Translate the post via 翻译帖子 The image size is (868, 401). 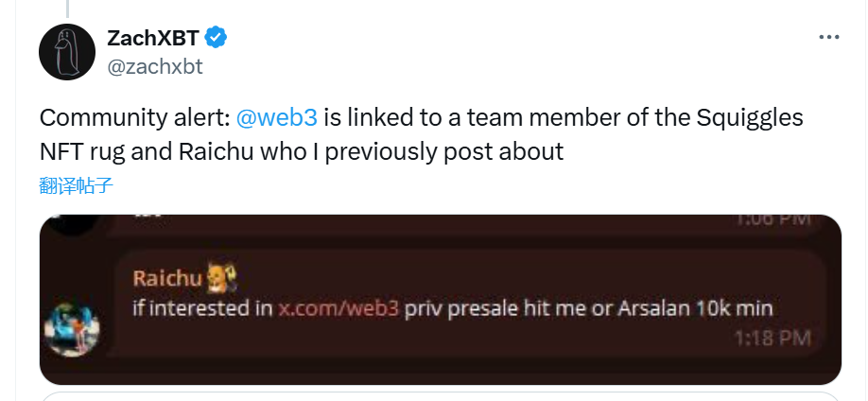pos(77,185)
